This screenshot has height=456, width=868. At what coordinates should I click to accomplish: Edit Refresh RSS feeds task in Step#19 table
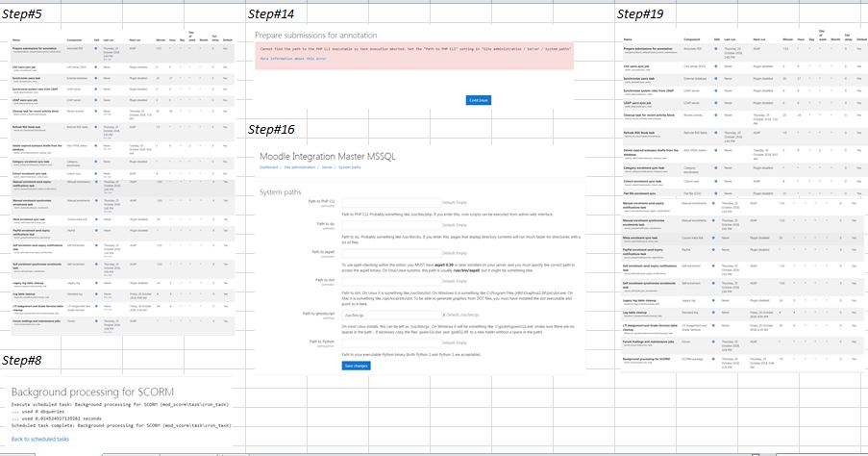pos(715,133)
